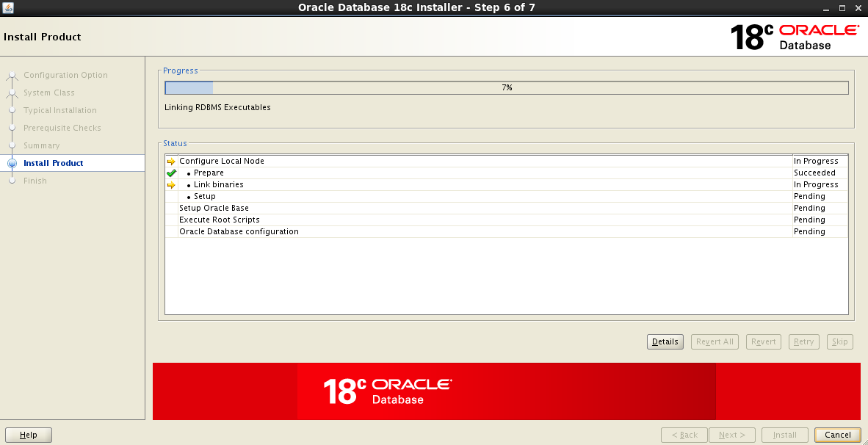Image resolution: width=868 pixels, height=445 pixels.
Task: Click the Skip button
Action: click(840, 341)
